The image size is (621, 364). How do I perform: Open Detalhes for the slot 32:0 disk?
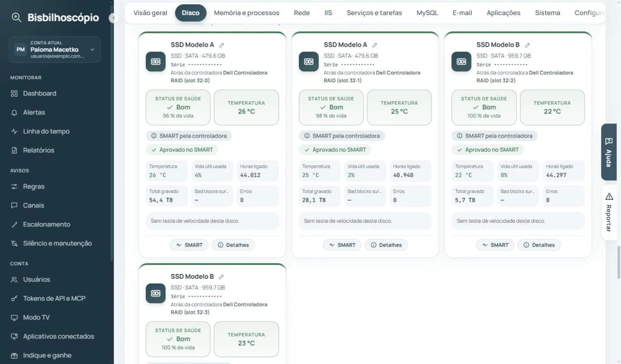point(233,245)
